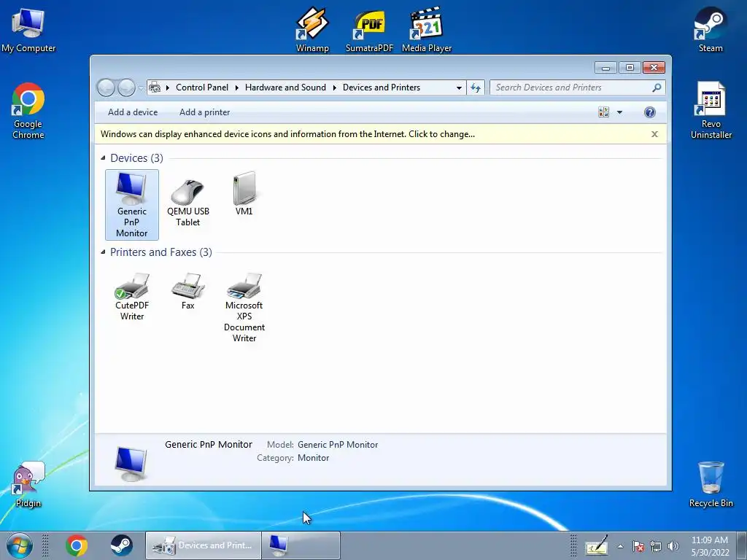Click Model value Generic PnP Monitor

[x=337, y=445]
